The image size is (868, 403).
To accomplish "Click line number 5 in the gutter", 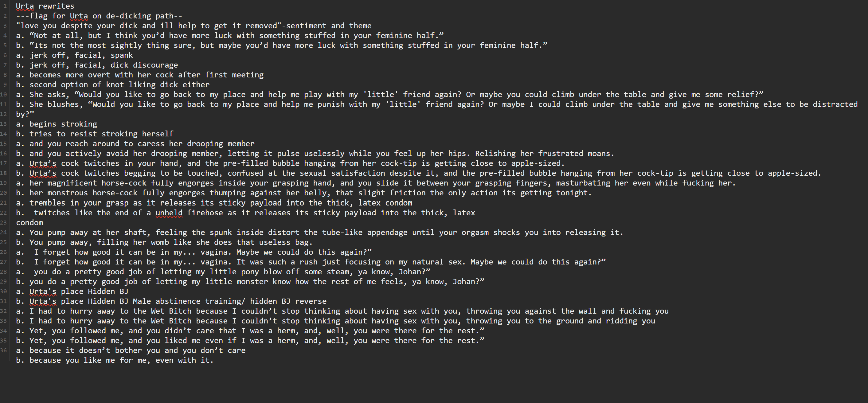I will (5, 45).
